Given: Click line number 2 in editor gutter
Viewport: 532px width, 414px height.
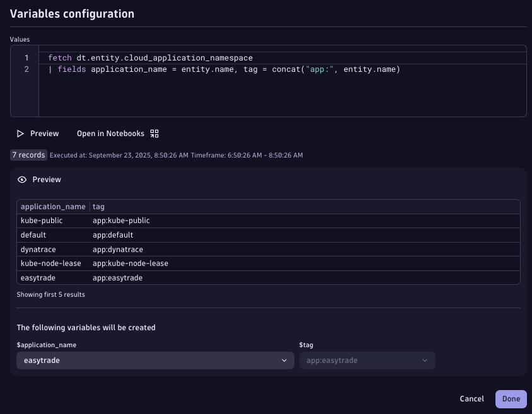Looking at the screenshot, I should coord(26,69).
